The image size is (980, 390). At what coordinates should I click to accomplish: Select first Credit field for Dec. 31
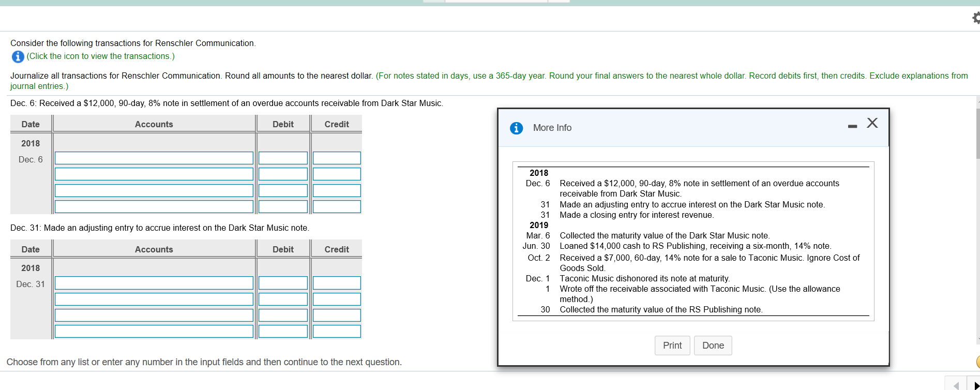[x=337, y=282]
